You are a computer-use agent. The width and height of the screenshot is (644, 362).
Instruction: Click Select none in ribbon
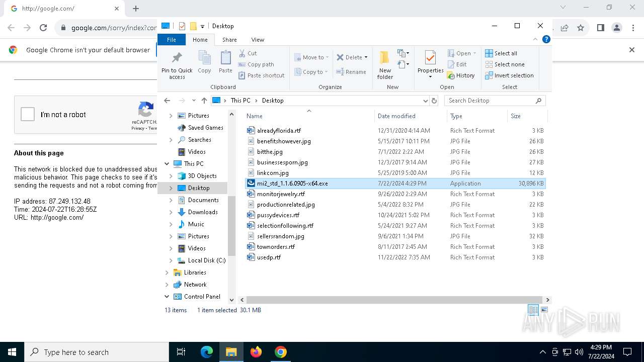tap(505, 64)
